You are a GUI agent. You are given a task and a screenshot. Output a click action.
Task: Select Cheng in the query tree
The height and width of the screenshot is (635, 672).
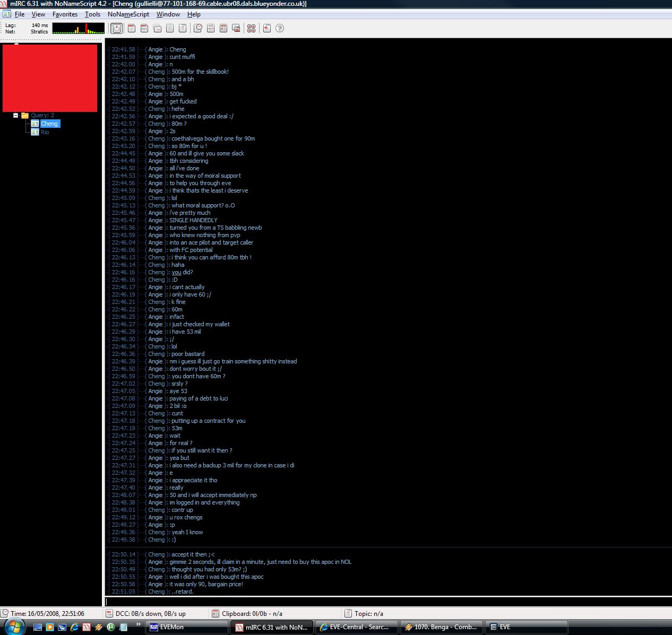(x=49, y=124)
